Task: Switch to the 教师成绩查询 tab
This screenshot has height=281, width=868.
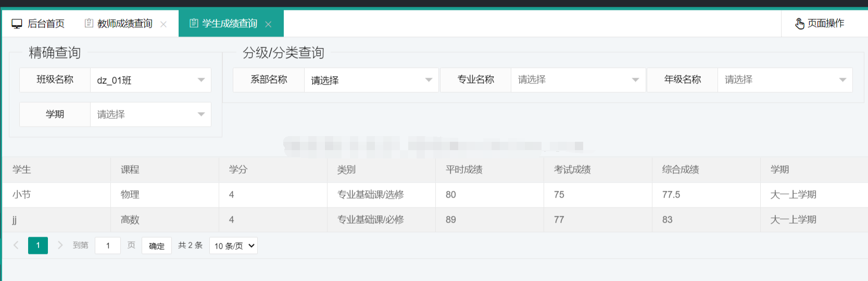Action: click(126, 23)
